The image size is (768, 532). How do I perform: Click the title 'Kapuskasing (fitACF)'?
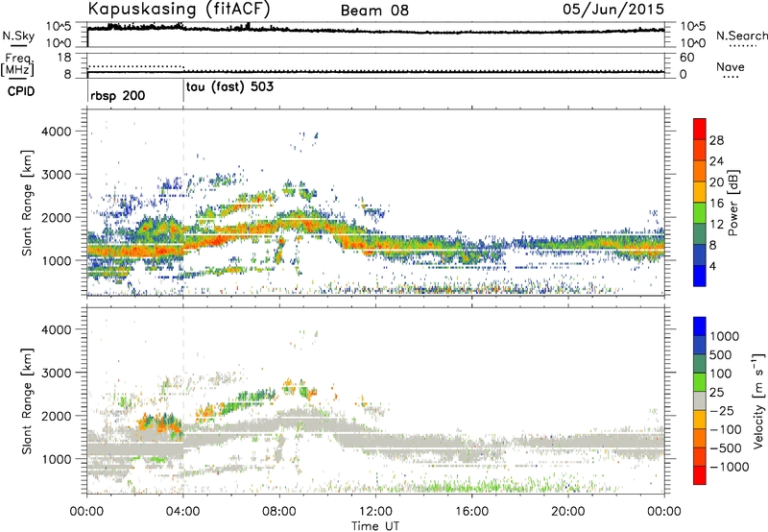coord(179,10)
